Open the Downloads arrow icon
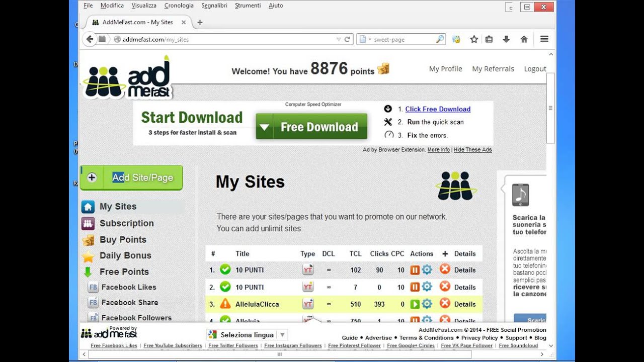This screenshot has height=362, width=644. (506, 39)
